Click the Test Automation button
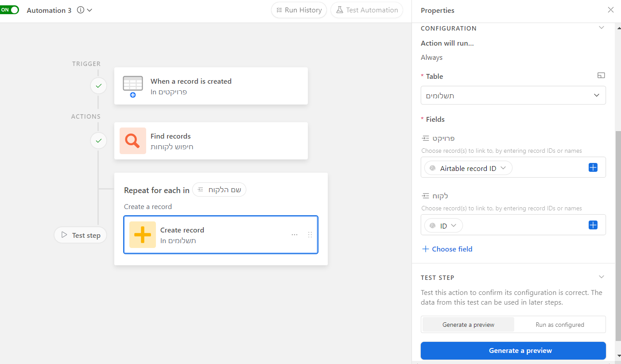The image size is (621, 364). click(x=367, y=10)
